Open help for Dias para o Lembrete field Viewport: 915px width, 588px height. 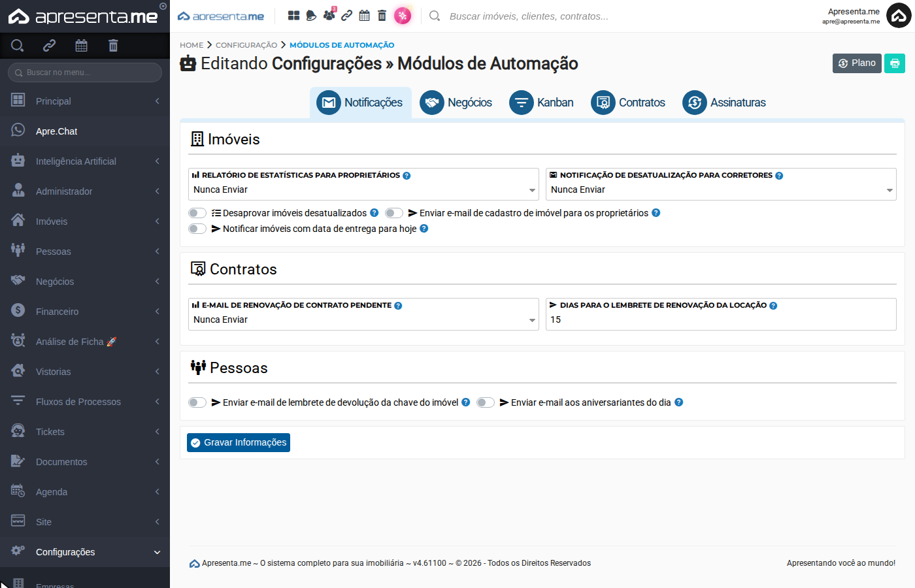pyautogui.click(x=773, y=306)
